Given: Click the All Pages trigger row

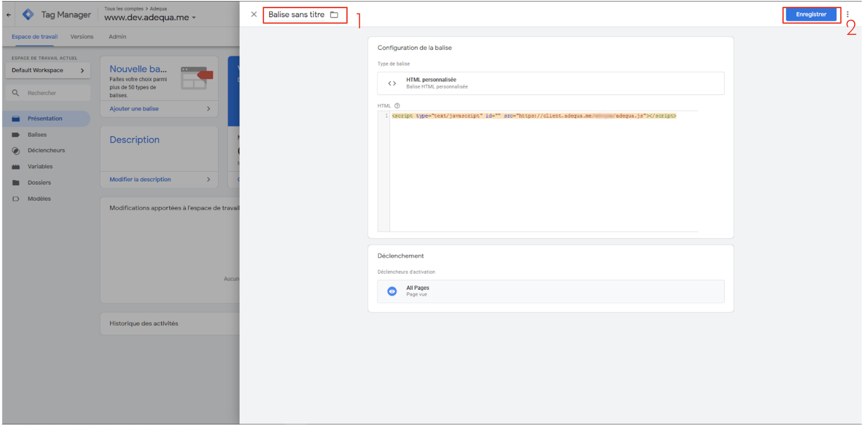Looking at the screenshot, I should tap(551, 291).
